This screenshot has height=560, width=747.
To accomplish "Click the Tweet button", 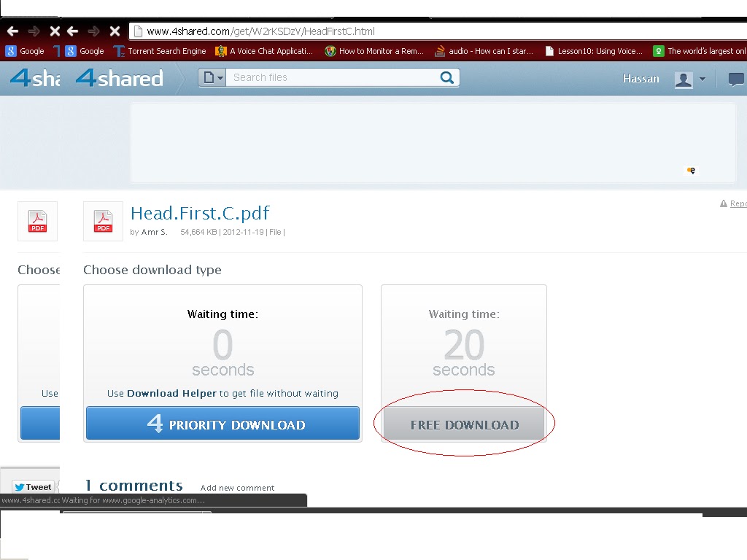I will (32, 487).
